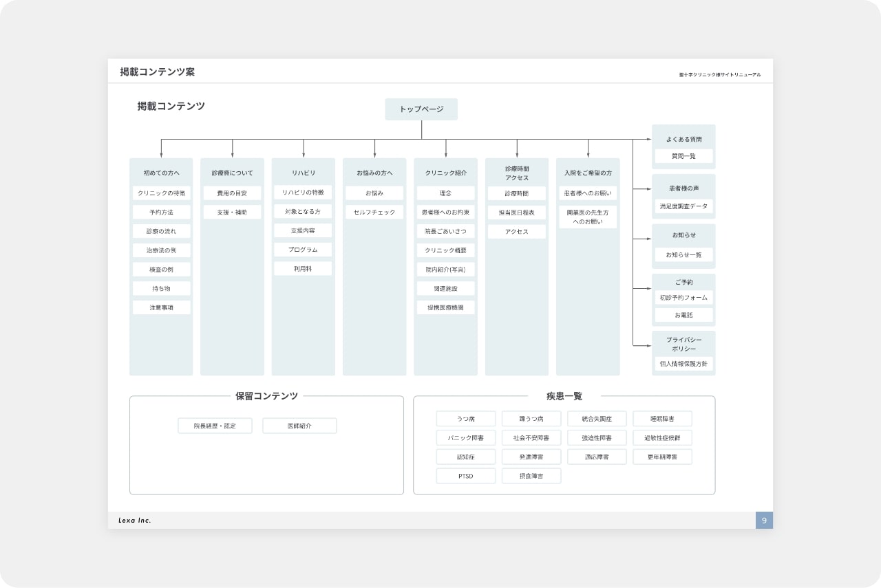Select the 統合失調症 disease box
881x588 pixels.
coord(597,418)
